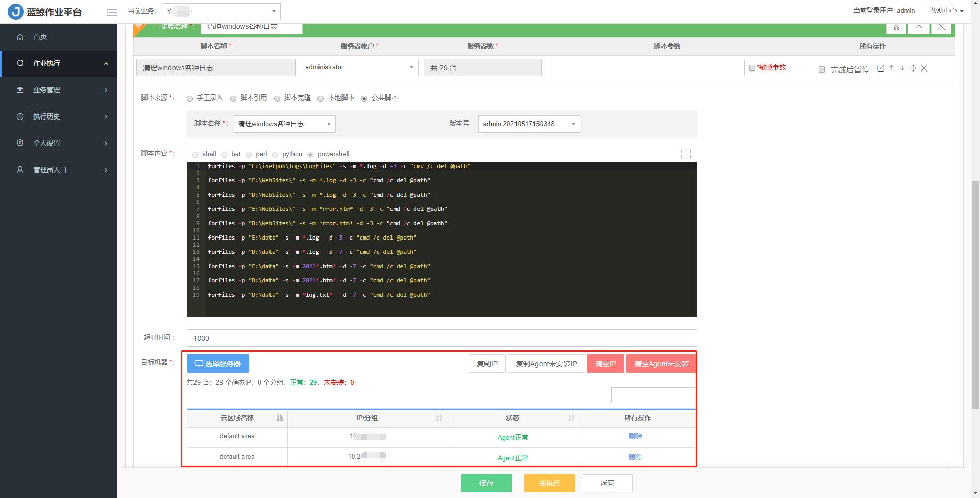Viewport: 980px width, 498px height.
Task: Click the 去执行 execute button
Action: [549, 483]
